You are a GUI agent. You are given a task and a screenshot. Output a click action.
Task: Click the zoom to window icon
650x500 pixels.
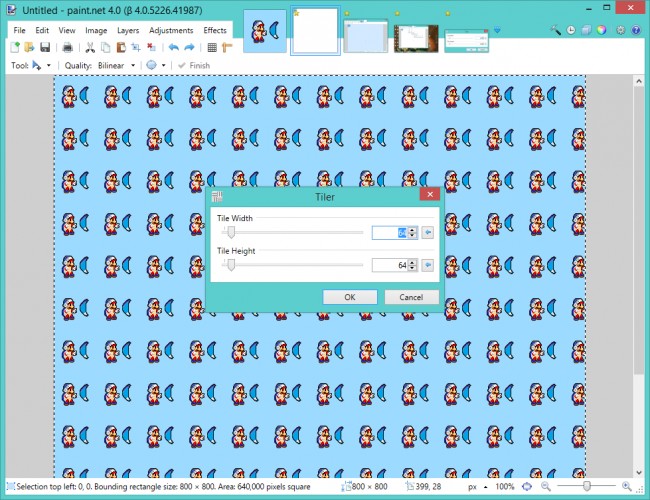pyautogui.click(x=526, y=486)
